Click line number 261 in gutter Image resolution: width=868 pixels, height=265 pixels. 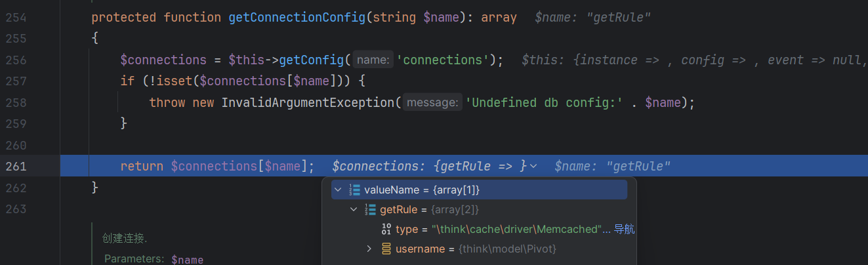tap(16, 166)
